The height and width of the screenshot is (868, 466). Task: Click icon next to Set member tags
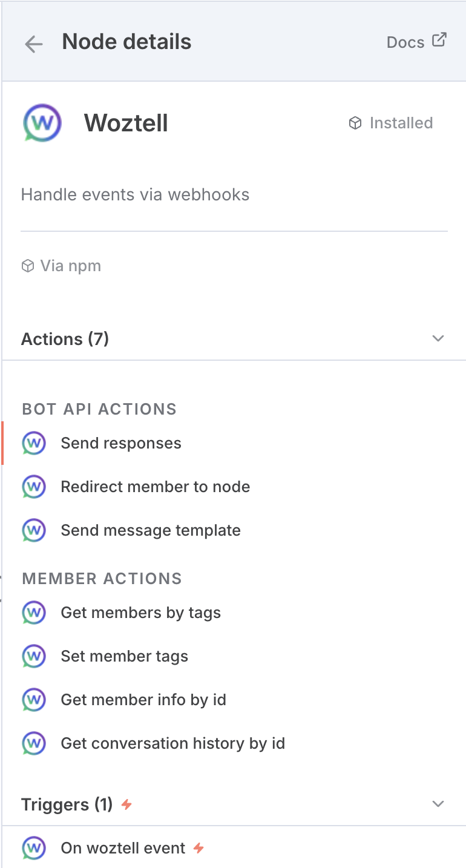[x=34, y=656]
